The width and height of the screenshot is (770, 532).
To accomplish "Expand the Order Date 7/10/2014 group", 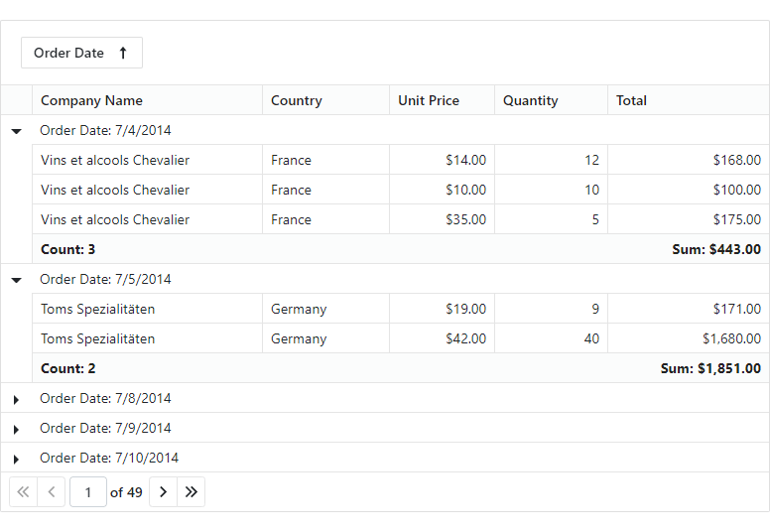I will point(16,459).
